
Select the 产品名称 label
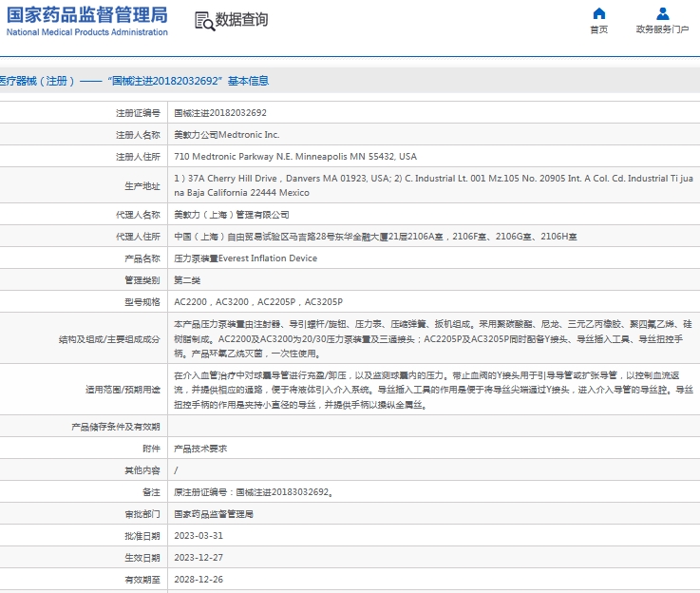coord(142,258)
